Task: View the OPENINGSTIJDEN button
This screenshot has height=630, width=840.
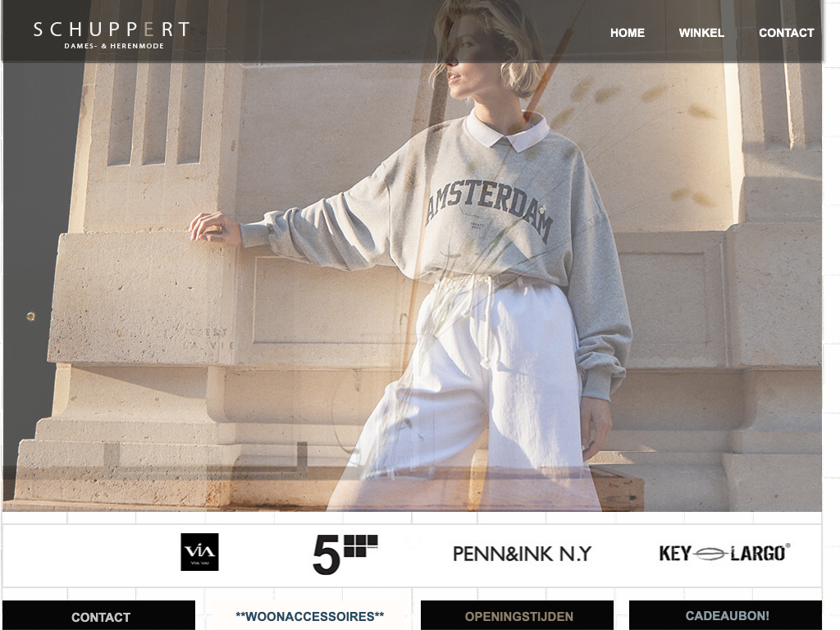Action: tap(517, 615)
